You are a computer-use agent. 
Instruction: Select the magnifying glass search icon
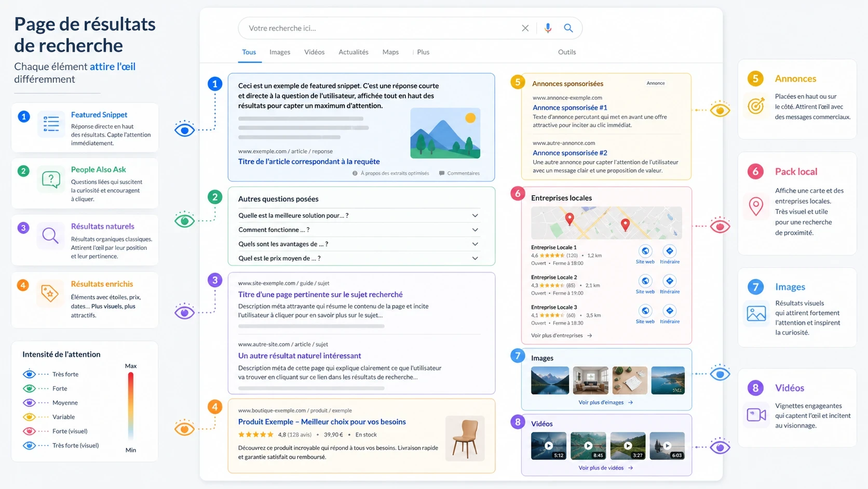[x=568, y=28]
